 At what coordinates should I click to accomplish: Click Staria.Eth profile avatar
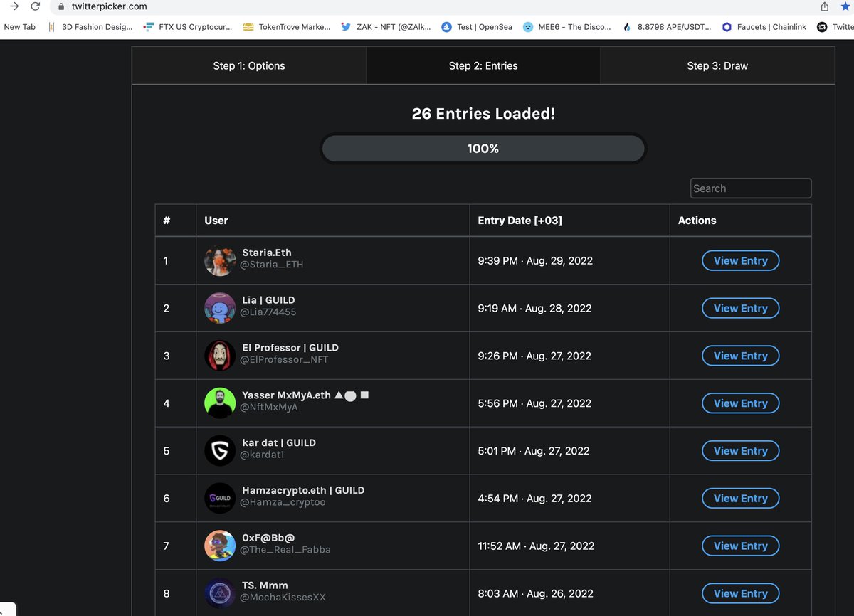click(220, 261)
